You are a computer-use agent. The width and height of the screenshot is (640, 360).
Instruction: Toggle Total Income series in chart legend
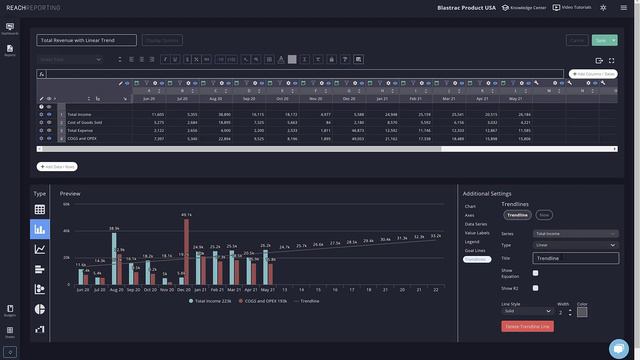210,301
